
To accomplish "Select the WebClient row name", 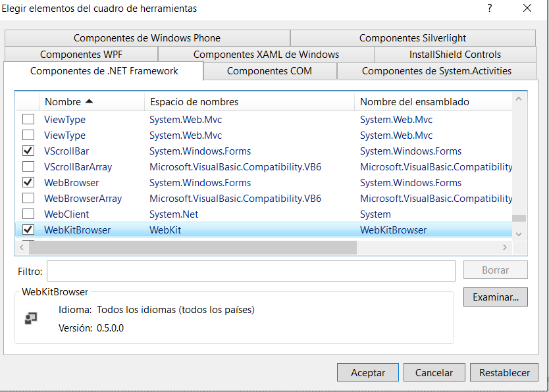I will [x=66, y=214].
